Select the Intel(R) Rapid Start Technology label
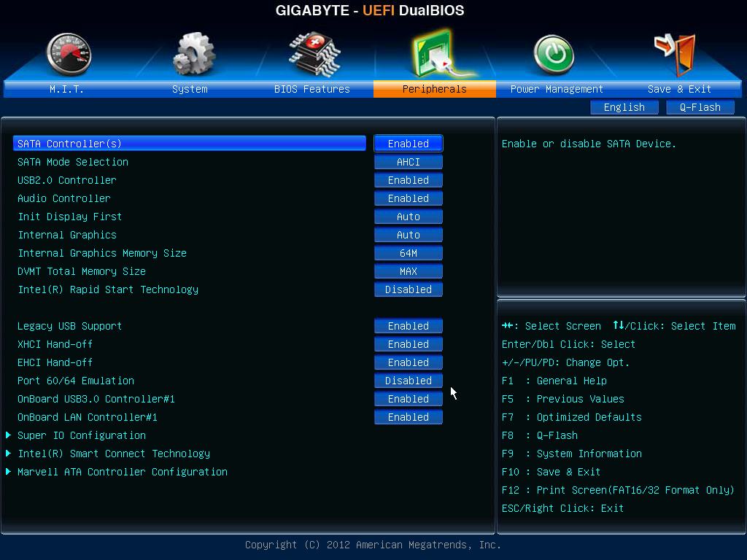This screenshot has width=747, height=560. click(108, 289)
